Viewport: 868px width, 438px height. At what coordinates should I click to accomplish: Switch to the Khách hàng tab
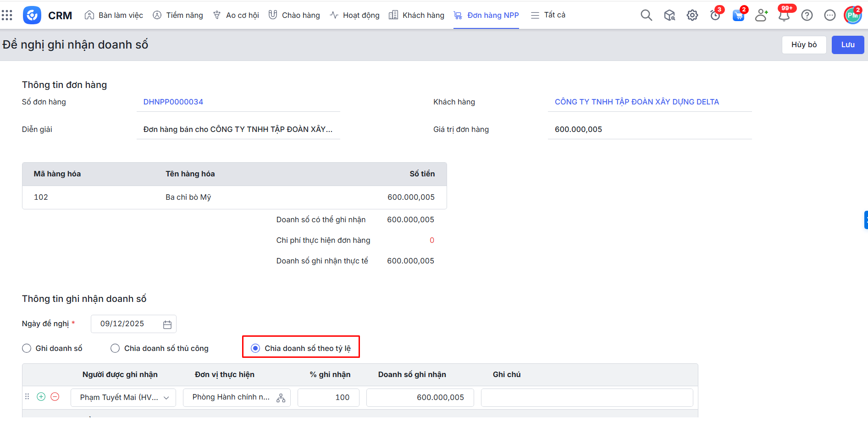click(x=416, y=15)
